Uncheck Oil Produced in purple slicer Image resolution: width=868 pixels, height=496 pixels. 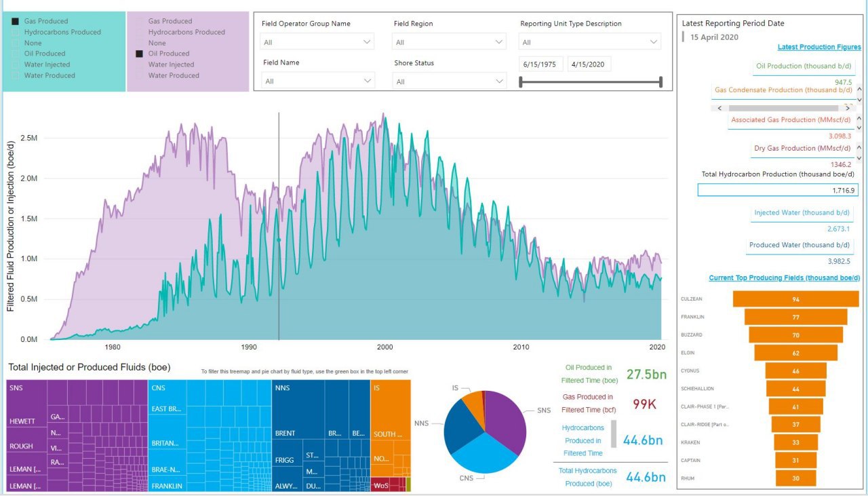pos(140,54)
